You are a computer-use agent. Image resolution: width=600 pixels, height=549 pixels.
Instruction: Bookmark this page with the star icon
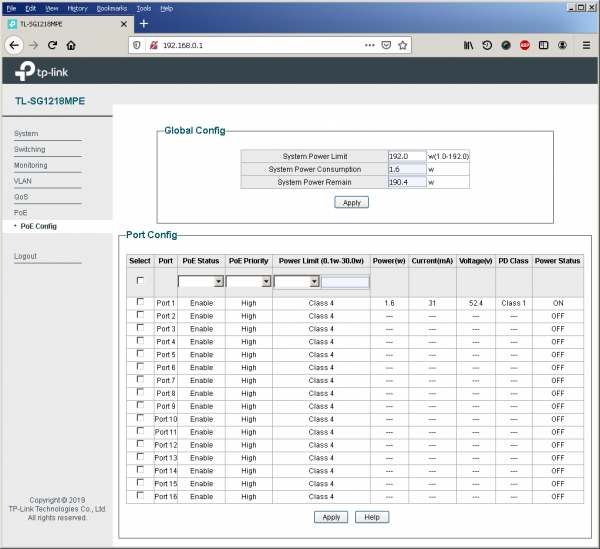point(402,45)
